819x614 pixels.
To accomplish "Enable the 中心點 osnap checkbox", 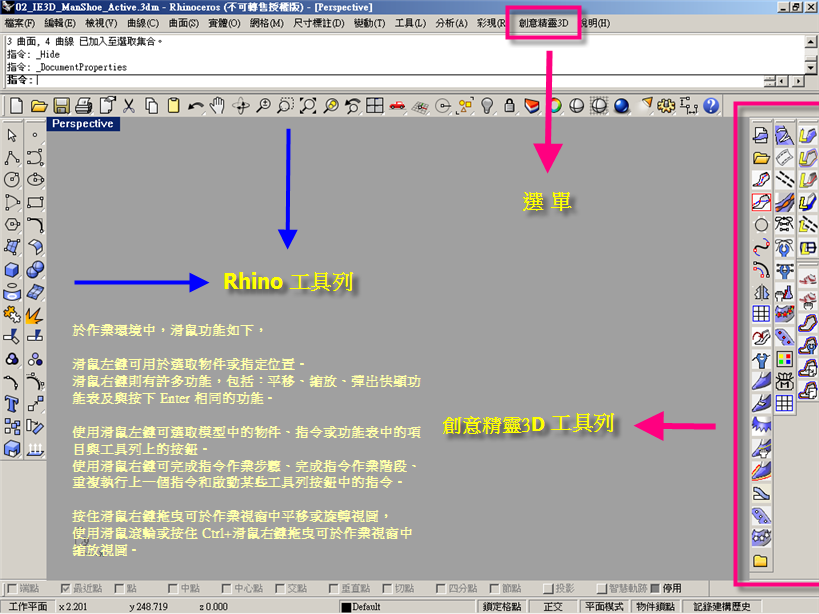I will 226,589.
